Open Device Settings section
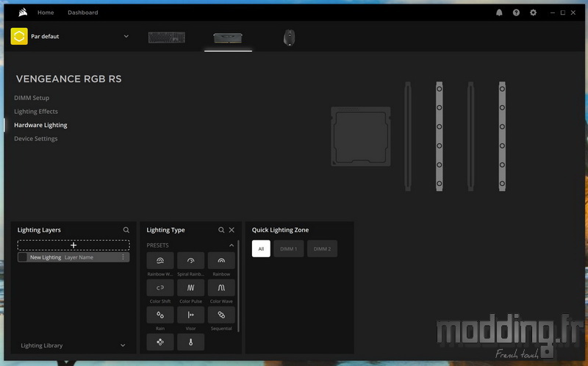The height and width of the screenshot is (366, 588). pos(35,138)
